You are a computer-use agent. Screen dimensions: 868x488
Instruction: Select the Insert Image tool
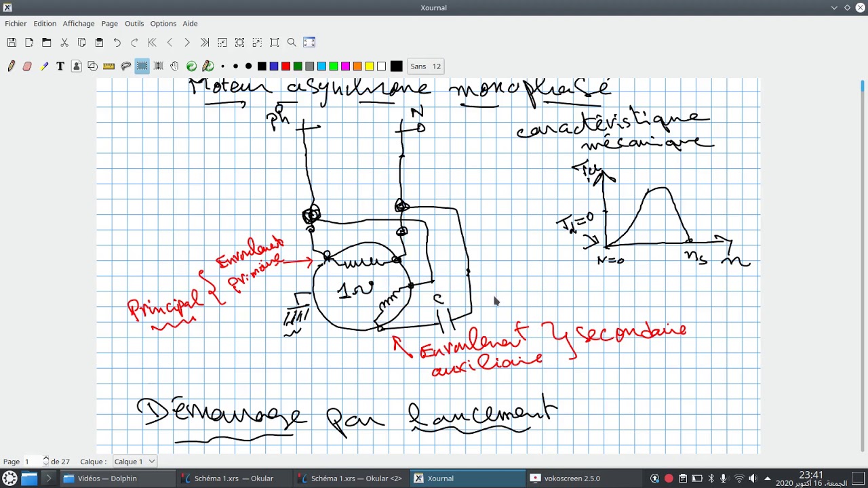[77, 66]
